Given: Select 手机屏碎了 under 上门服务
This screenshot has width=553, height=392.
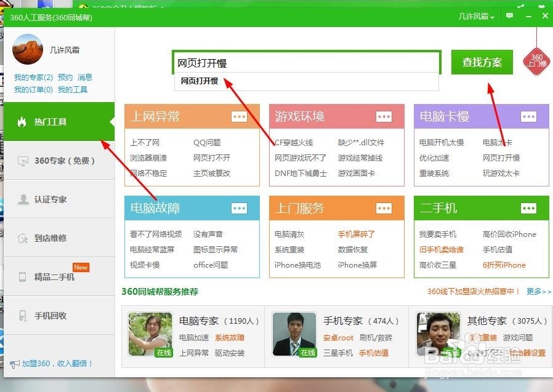Looking at the screenshot, I should [356, 234].
